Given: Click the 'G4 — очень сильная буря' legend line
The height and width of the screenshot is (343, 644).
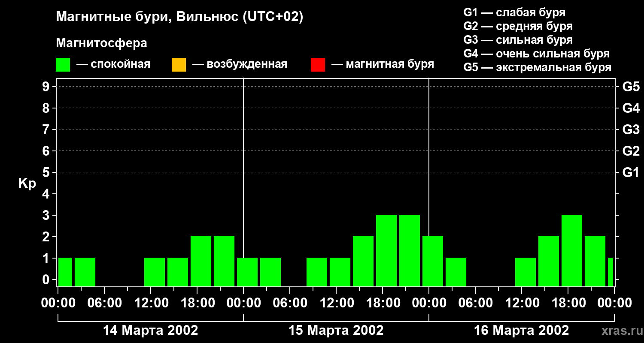Looking at the screenshot, I should [537, 54].
